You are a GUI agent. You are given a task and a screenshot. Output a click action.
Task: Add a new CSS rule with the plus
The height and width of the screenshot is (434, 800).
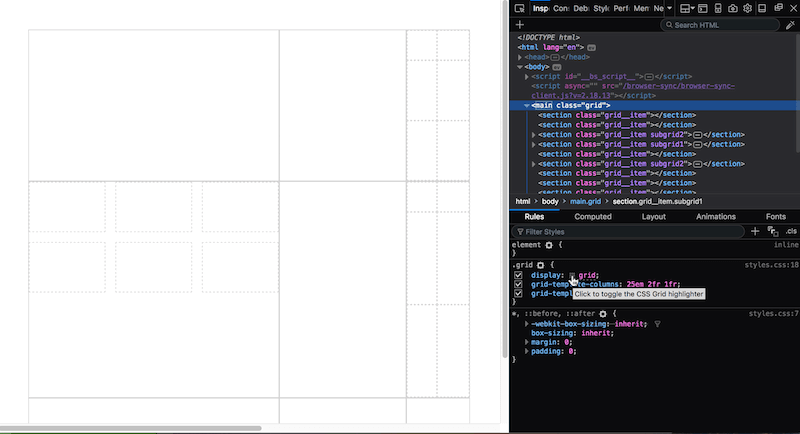coord(755,232)
